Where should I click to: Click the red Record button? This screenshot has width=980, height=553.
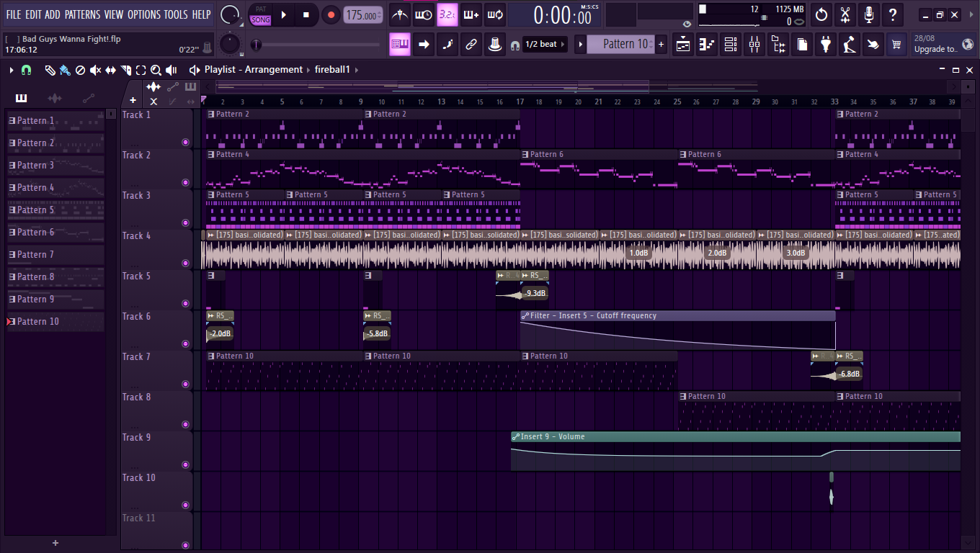click(330, 14)
